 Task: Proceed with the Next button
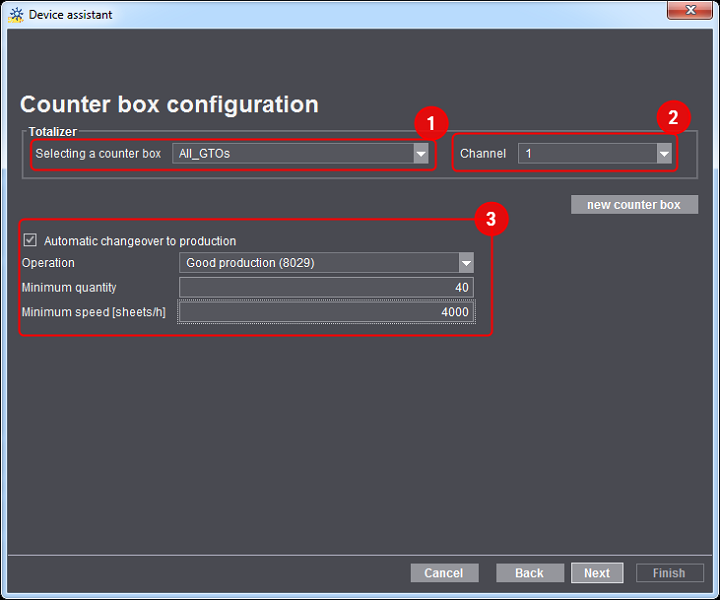pyautogui.click(x=597, y=573)
